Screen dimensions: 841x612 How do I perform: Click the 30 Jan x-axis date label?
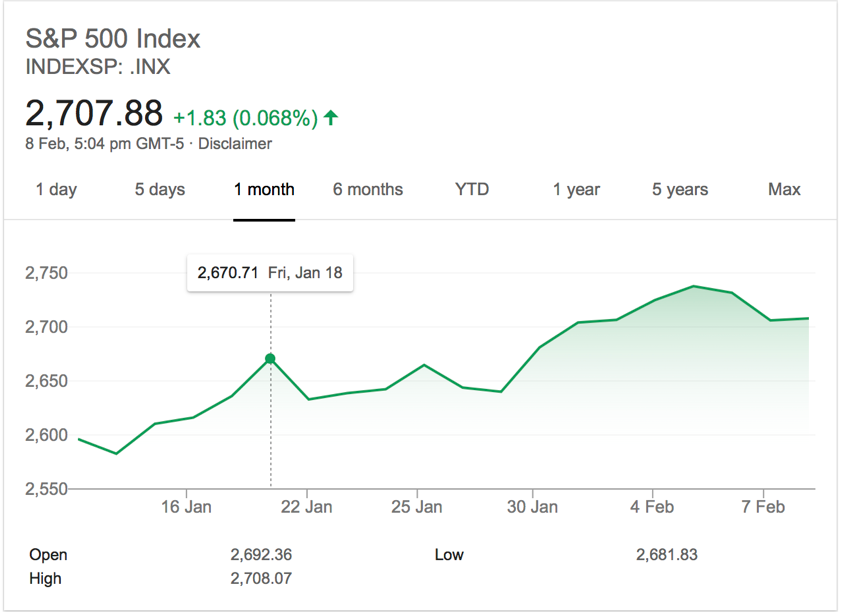tap(532, 507)
